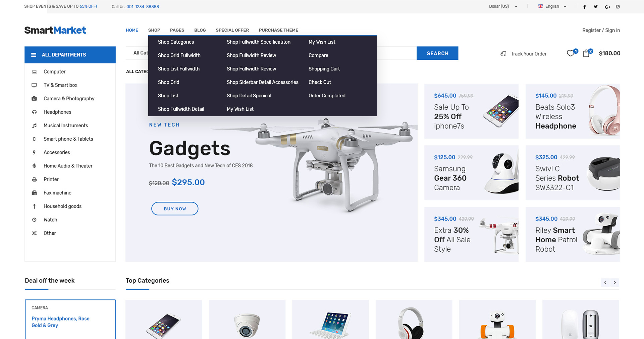Select the Camera & Photography department
This screenshot has width=644, height=339.
pyautogui.click(x=69, y=98)
